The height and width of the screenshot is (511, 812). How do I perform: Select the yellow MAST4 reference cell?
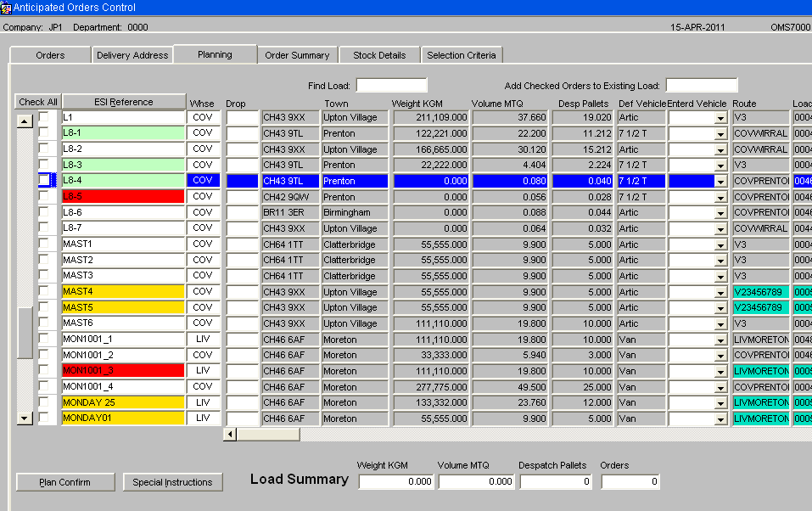[123, 291]
